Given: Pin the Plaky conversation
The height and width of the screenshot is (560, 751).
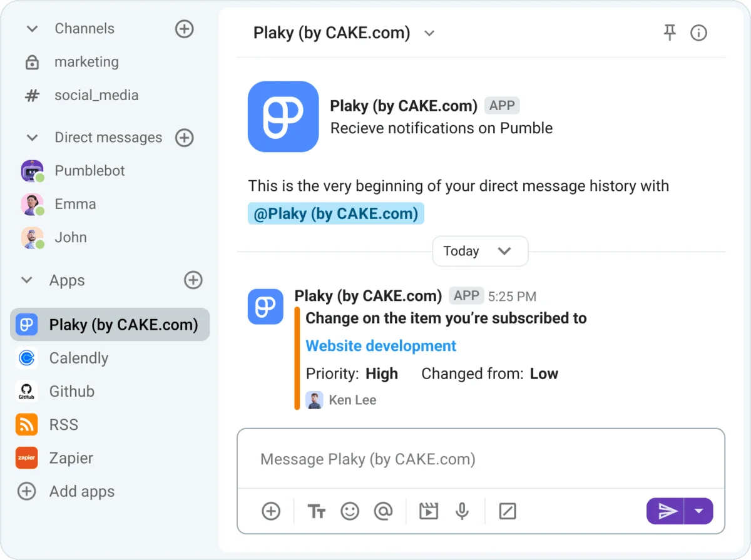Looking at the screenshot, I should tap(670, 33).
